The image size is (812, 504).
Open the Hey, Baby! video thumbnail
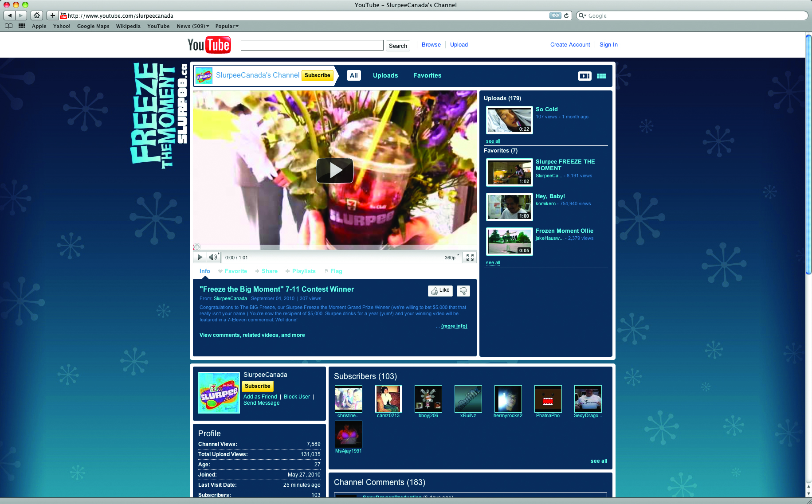(510, 207)
